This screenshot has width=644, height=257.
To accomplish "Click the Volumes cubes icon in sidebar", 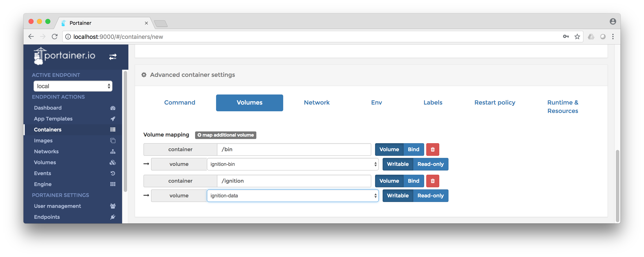I will tap(113, 162).
